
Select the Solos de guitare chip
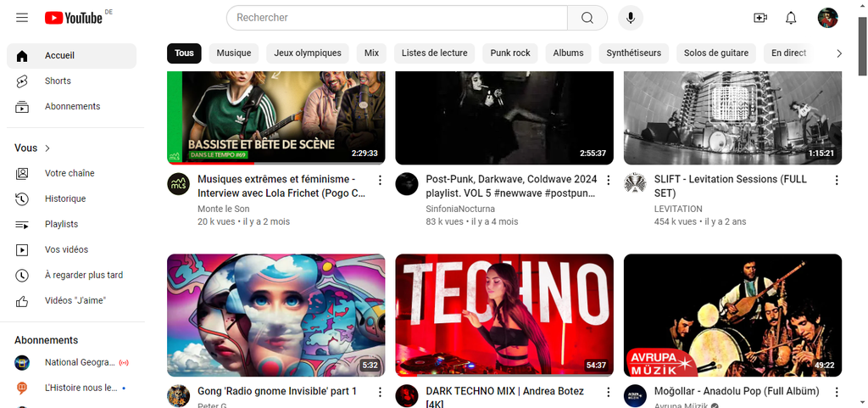coord(716,53)
